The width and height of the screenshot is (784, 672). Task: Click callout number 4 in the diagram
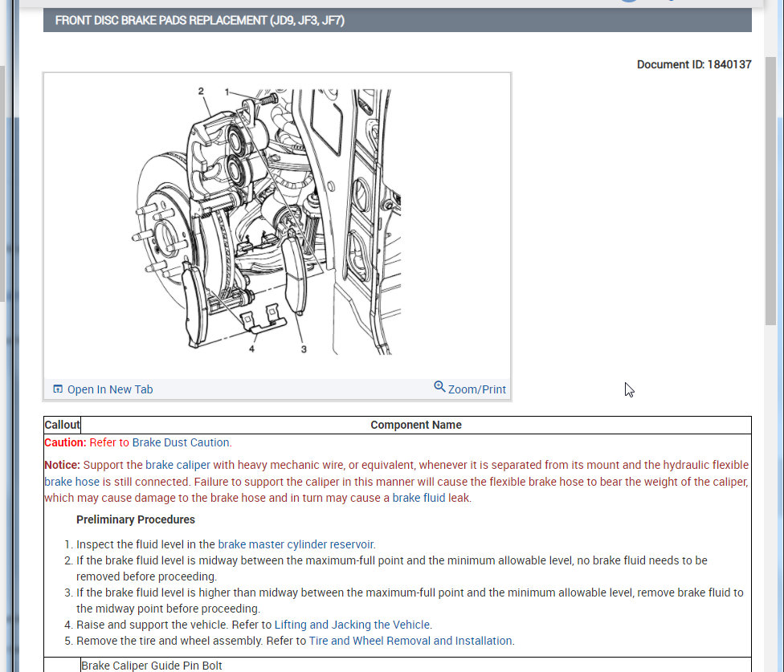pyautogui.click(x=252, y=349)
